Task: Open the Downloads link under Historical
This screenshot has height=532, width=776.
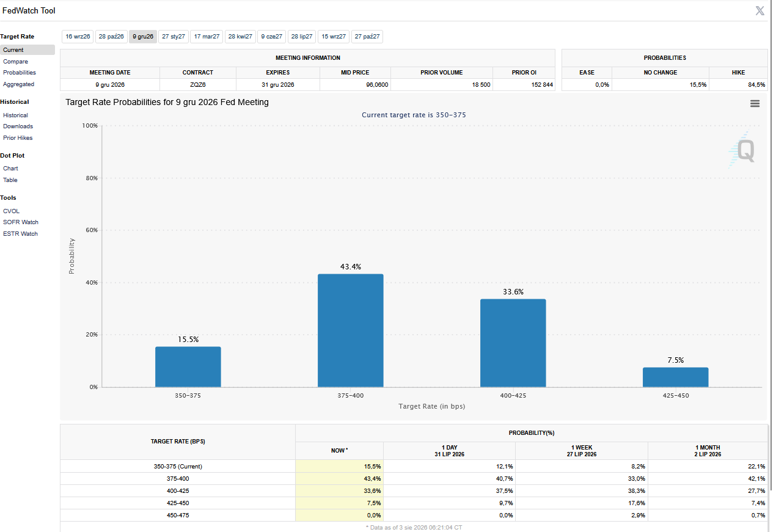Action: click(18, 126)
